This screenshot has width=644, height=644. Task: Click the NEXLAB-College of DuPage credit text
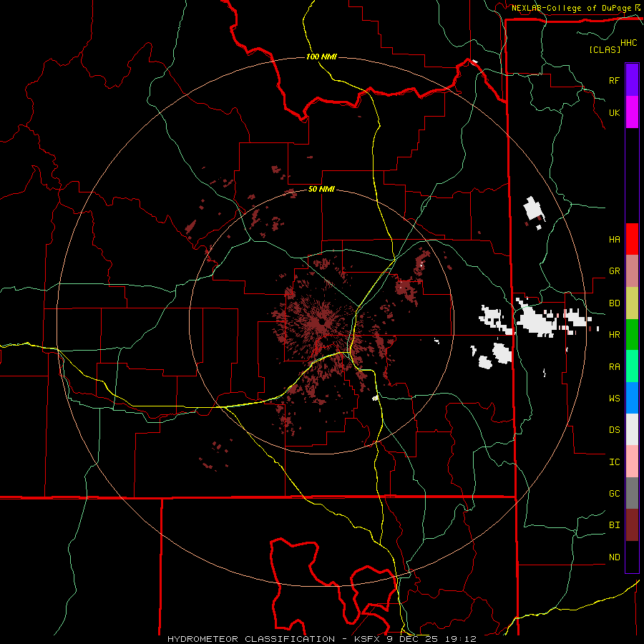571,8
